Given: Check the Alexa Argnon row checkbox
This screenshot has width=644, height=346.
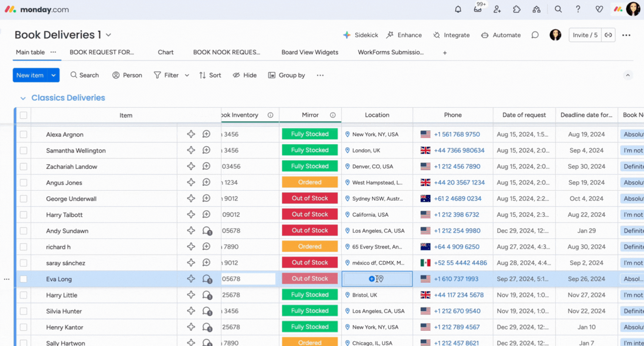Looking at the screenshot, I should point(24,134).
